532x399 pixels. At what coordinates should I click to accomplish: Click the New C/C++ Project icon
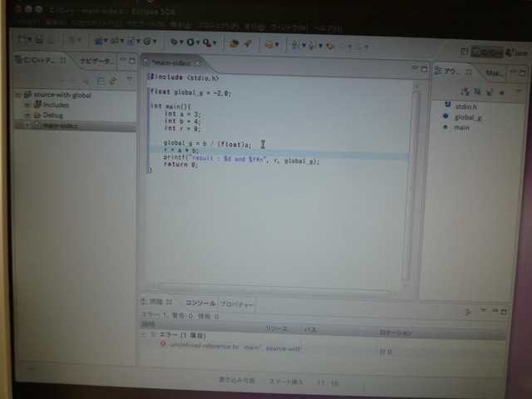pos(98,41)
